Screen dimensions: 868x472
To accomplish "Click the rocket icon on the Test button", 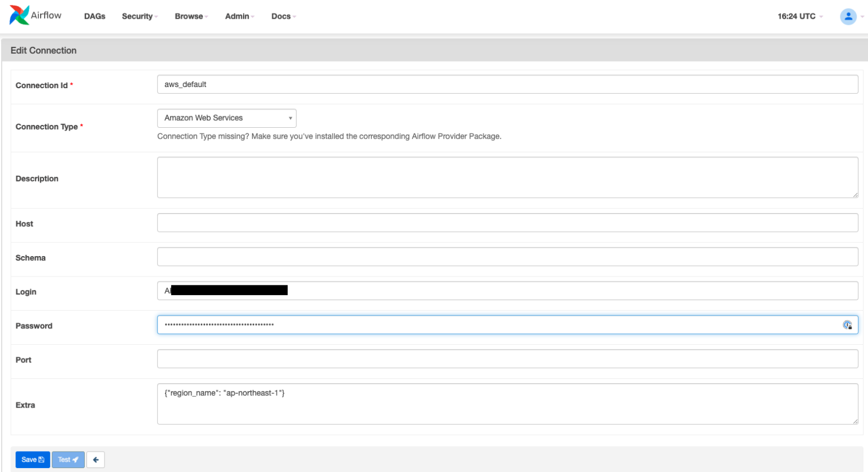I will click(76, 460).
